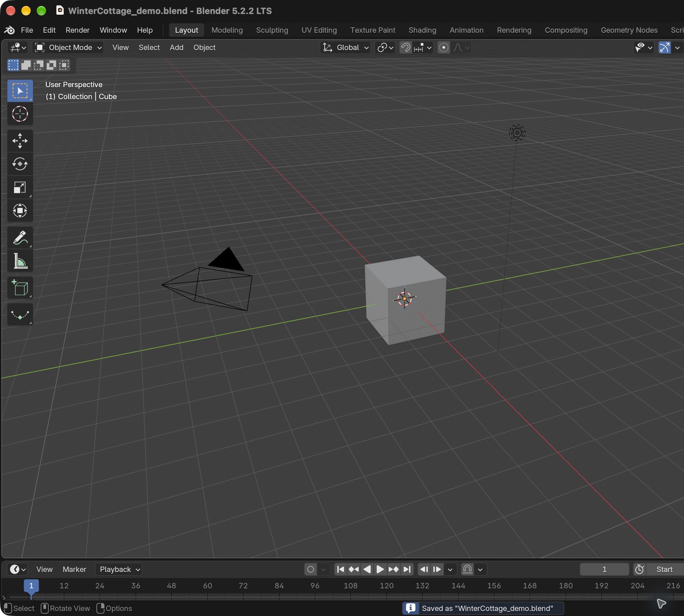Jump to next keyframe
Image resolution: width=684 pixels, height=616 pixels.
(393, 569)
